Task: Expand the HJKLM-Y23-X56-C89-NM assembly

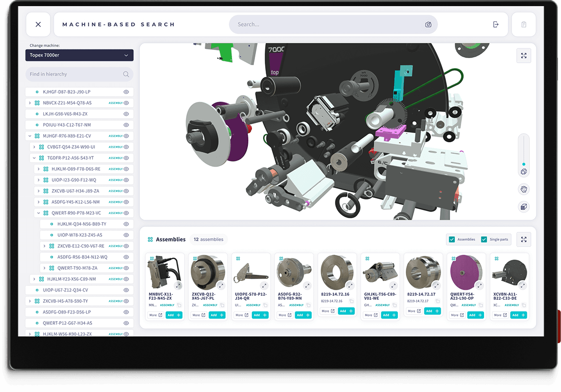Action: pos(34,279)
